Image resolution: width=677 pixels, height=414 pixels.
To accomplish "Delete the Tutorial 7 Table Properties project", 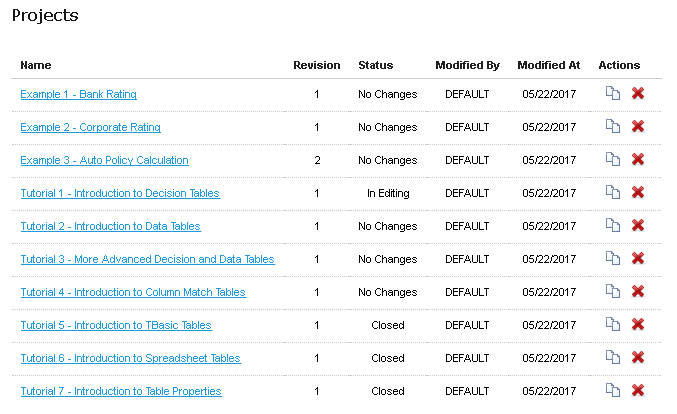I will click(x=638, y=391).
